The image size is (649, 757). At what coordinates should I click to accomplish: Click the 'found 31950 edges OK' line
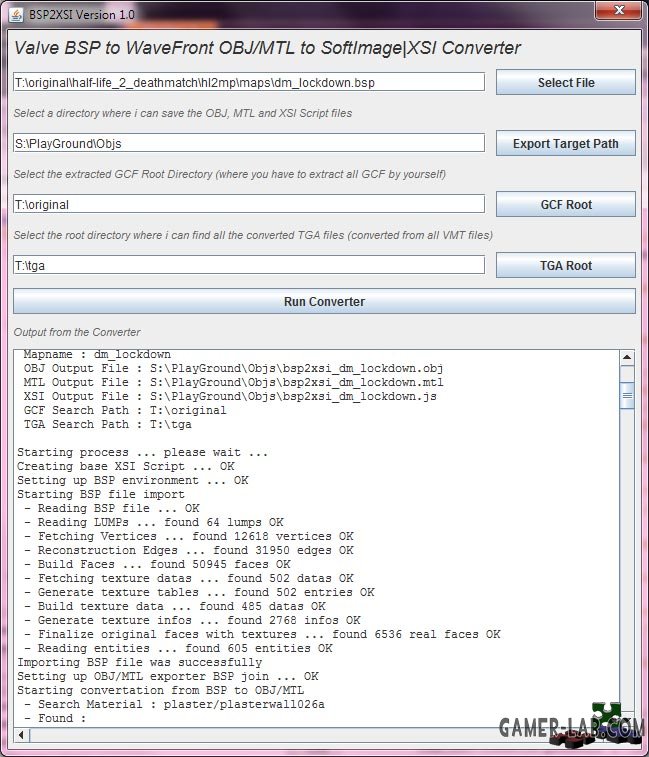coord(189,550)
